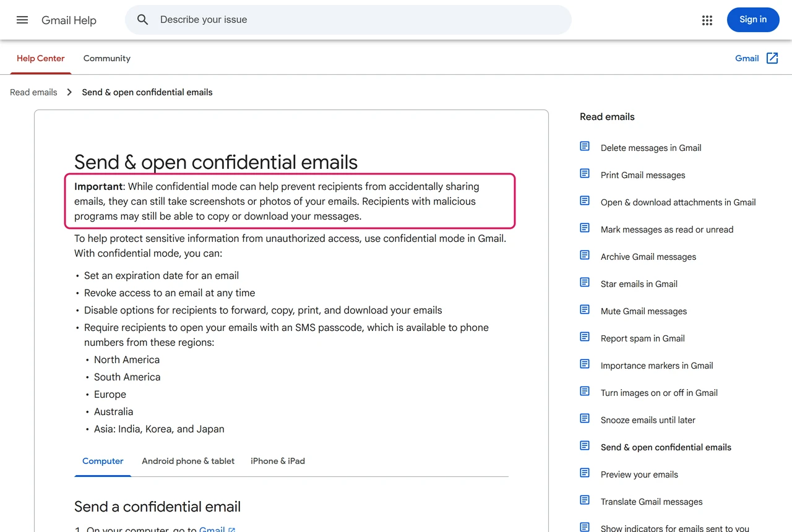Viewport: 792px width, 532px height.
Task: Open Send & open confidential emails sidebar link
Action: (666, 447)
